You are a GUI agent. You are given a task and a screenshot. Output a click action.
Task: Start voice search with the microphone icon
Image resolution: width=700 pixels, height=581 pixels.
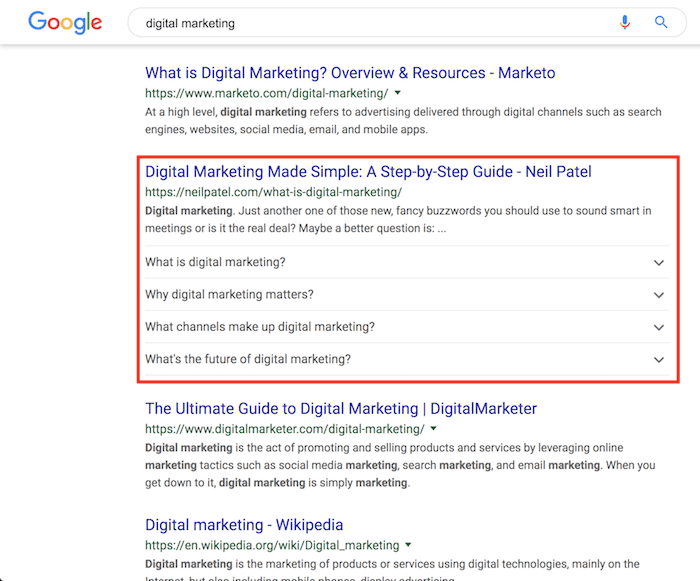point(626,22)
